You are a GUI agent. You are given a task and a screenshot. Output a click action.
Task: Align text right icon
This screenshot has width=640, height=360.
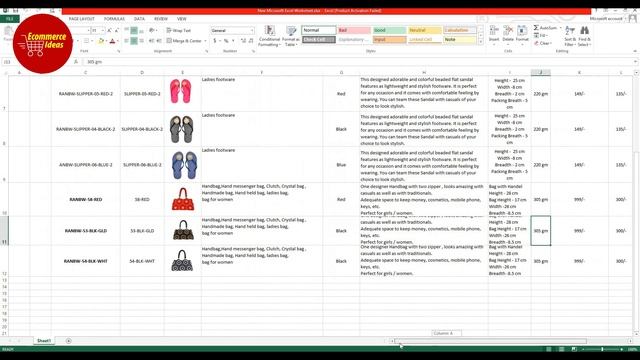point(141,41)
